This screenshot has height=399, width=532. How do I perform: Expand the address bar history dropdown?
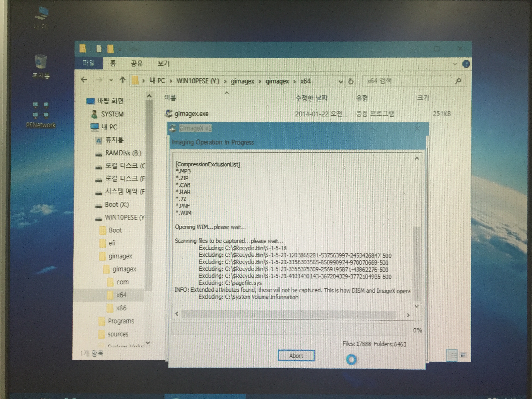pos(340,81)
